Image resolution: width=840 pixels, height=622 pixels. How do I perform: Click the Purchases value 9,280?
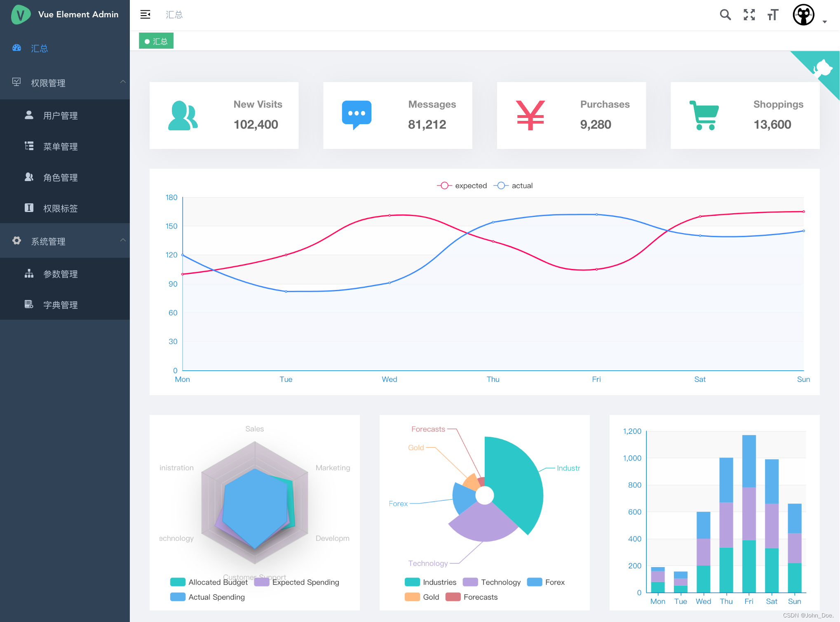point(596,125)
